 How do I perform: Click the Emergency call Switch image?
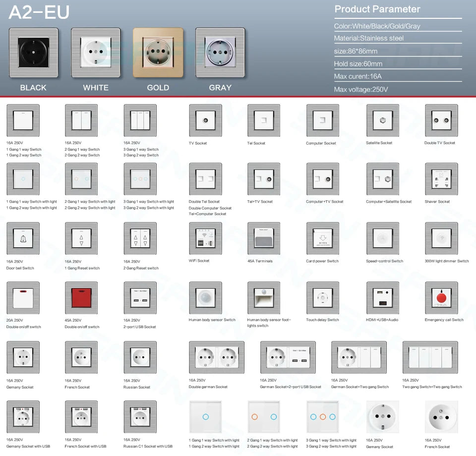coord(441,298)
